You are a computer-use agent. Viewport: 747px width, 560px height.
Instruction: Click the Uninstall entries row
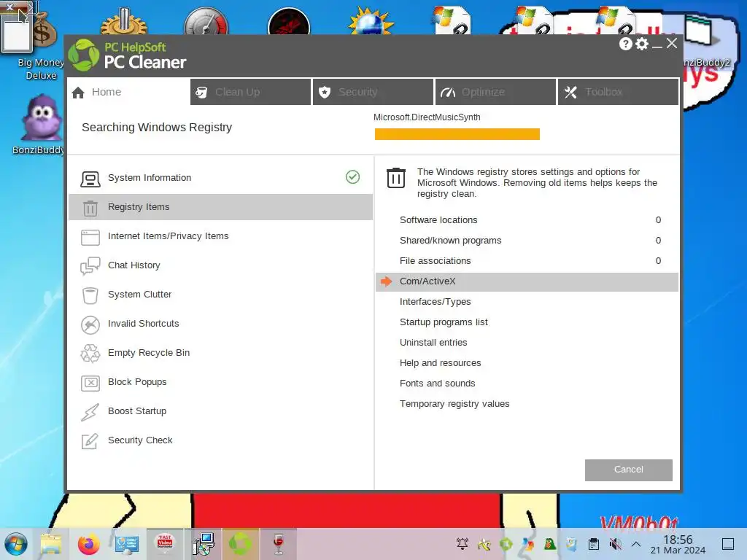(527, 343)
